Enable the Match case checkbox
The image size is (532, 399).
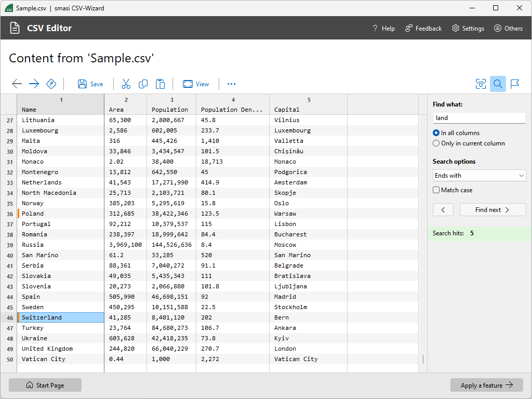tap(436, 190)
